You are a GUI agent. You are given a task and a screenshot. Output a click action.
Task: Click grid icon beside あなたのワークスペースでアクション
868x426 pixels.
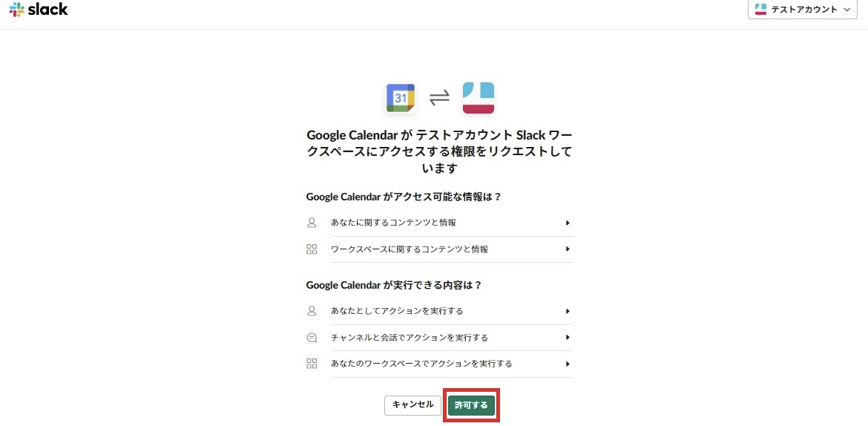click(x=312, y=364)
